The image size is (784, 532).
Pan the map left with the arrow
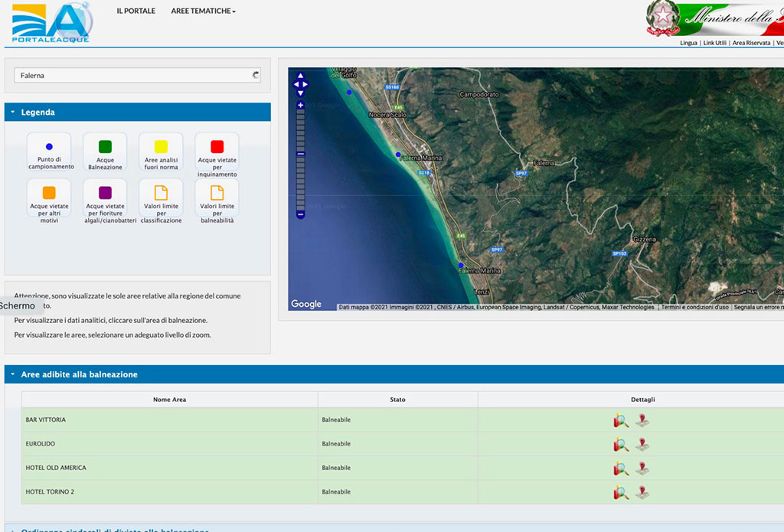pos(296,84)
